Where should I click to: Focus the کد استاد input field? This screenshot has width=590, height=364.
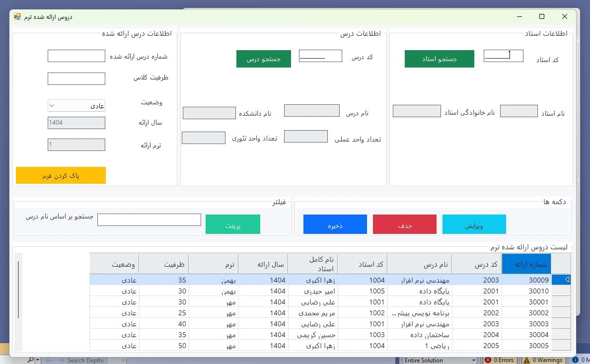tap(503, 56)
